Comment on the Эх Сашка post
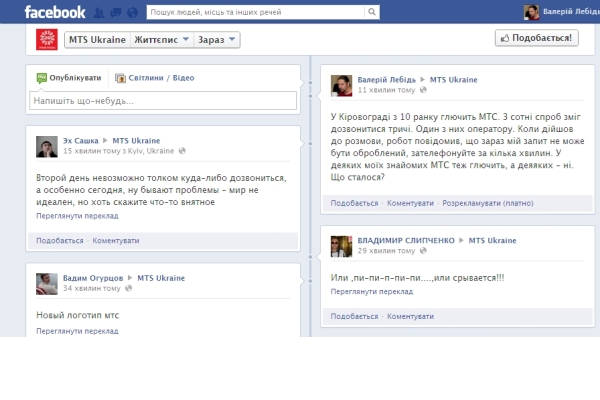 116,241
